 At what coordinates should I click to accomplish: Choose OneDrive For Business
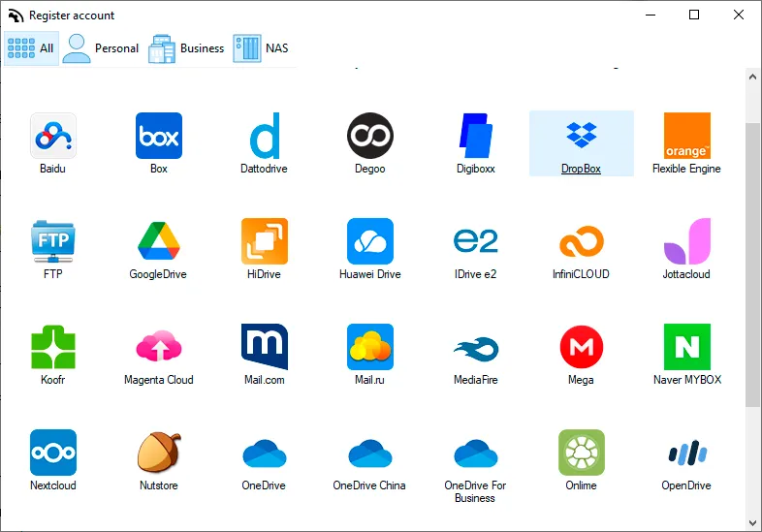click(x=476, y=453)
